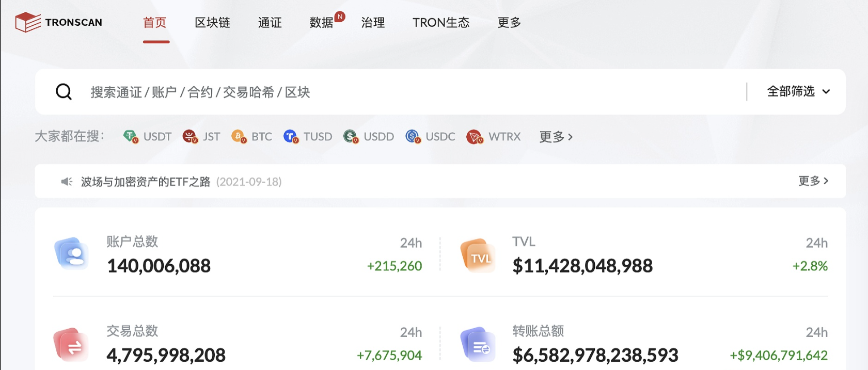Expand 更多 next to trending tokens

[x=556, y=137]
